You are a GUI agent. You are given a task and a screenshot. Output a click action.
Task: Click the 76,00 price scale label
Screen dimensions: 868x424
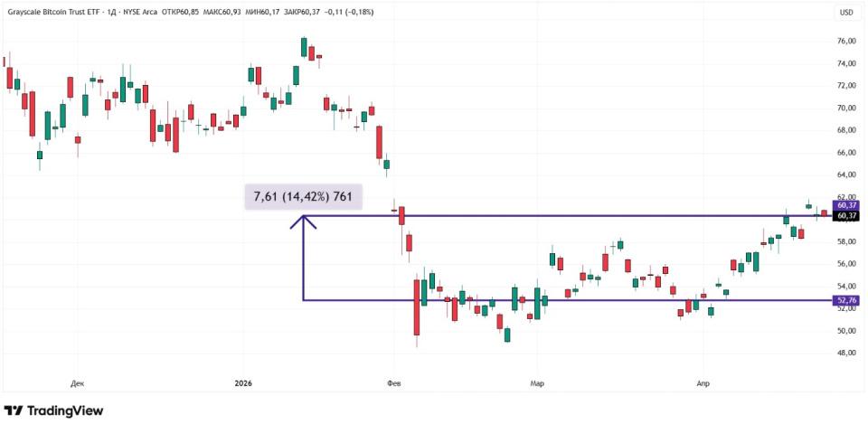pyautogui.click(x=846, y=42)
